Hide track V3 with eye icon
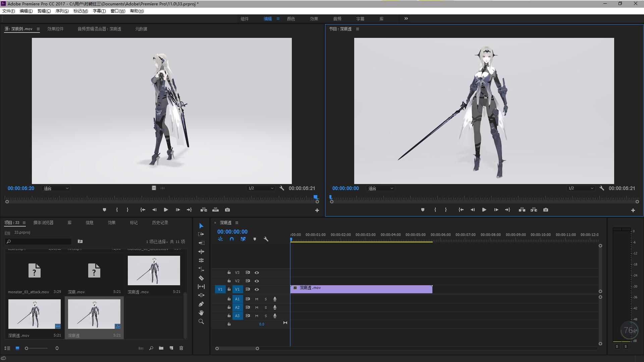The height and width of the screenshot is (362, 644). click(257, 273)
